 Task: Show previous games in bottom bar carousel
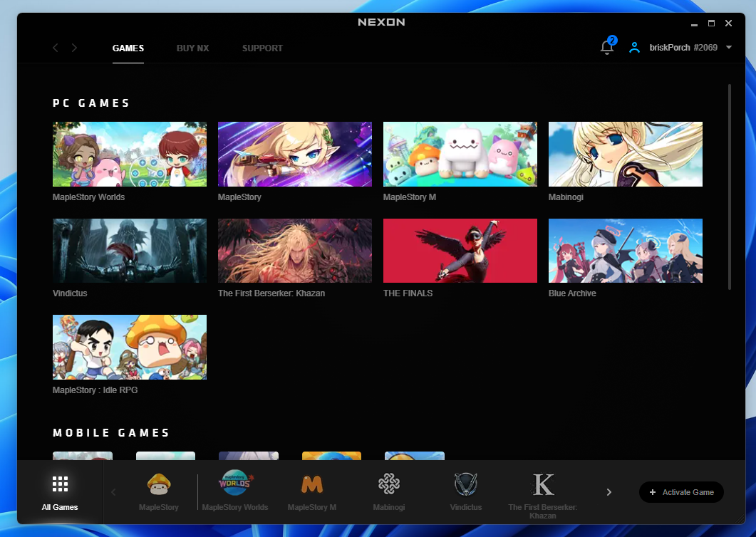pos(114,492)
